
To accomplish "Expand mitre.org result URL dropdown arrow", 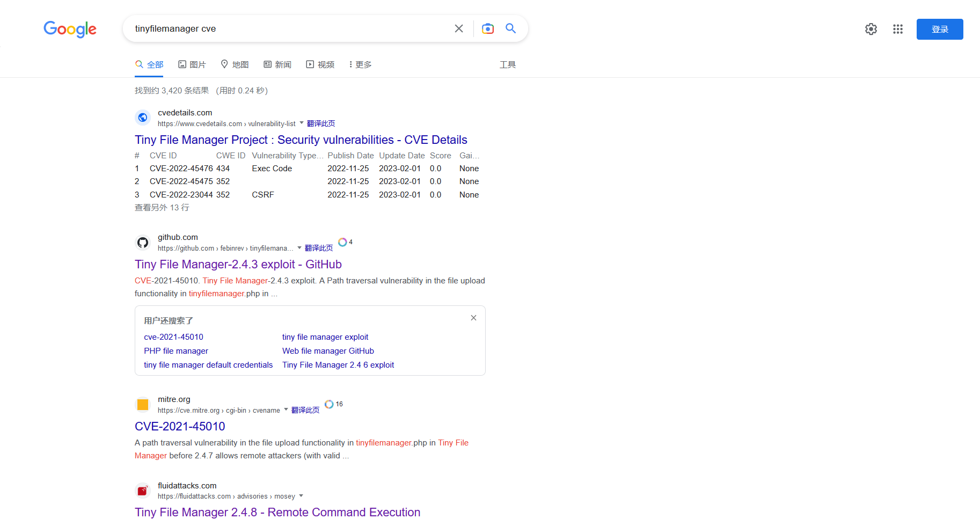I will coord(286,410).
